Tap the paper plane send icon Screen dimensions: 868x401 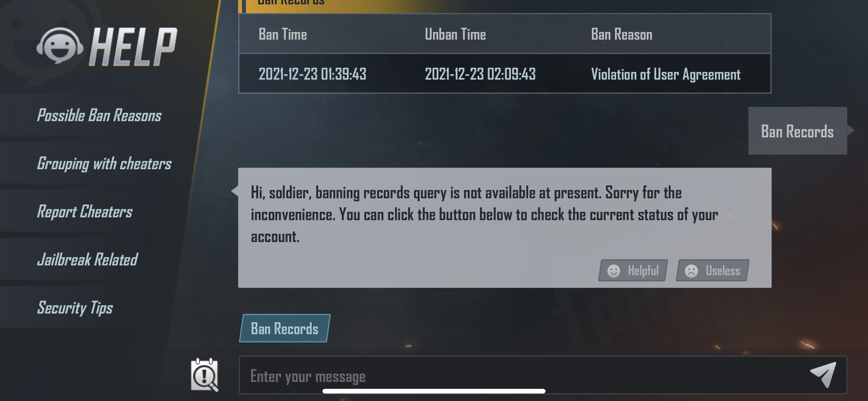pyautogui.click(x=824, y=375)
